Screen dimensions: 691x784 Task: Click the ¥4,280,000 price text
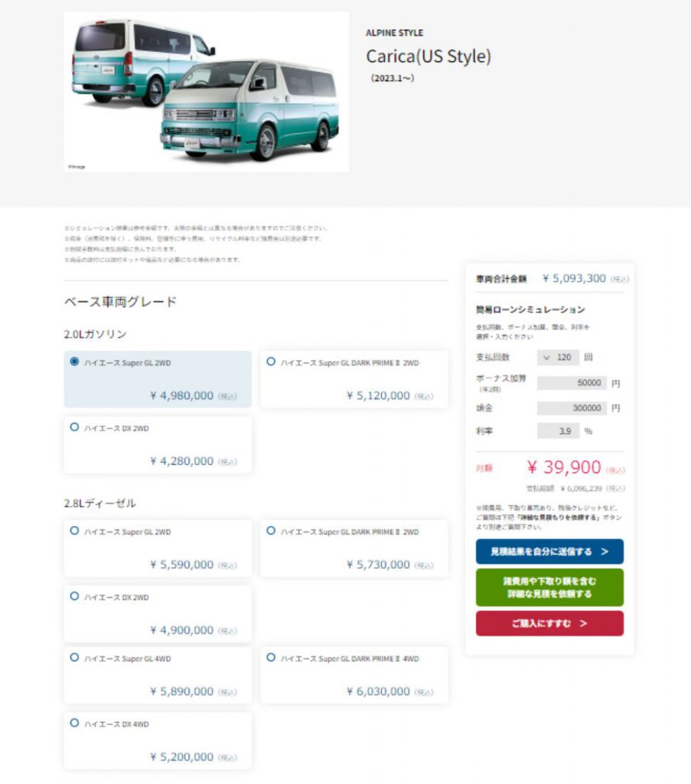click(x=181, y=460)
